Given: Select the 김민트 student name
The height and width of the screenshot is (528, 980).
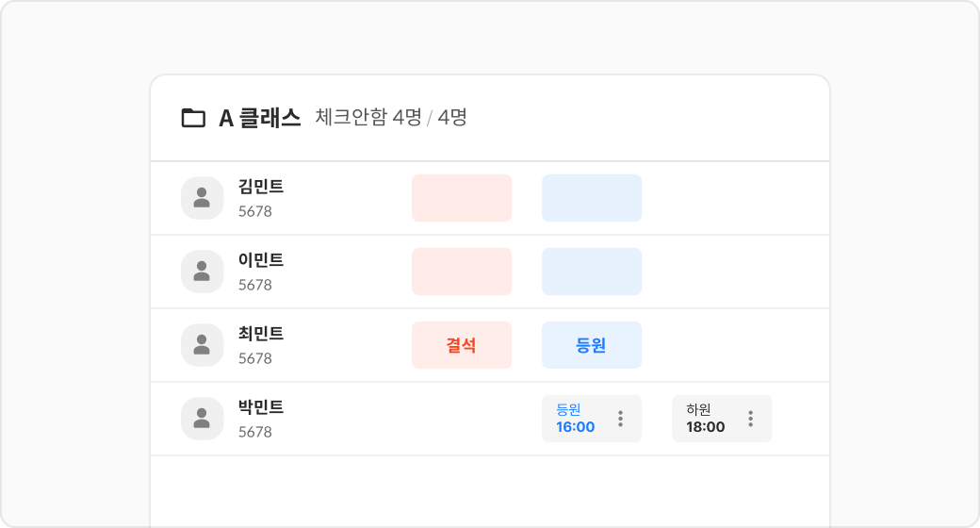Looking at the screenshot, I should 261,187.
